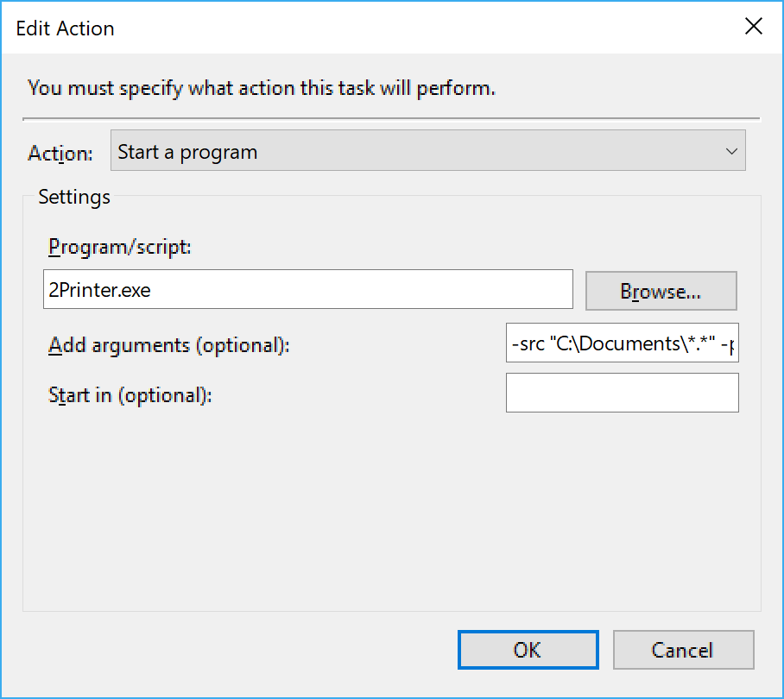
Task: Click the horizontal separator line under the instructions
Action: [x=391, y=117]
